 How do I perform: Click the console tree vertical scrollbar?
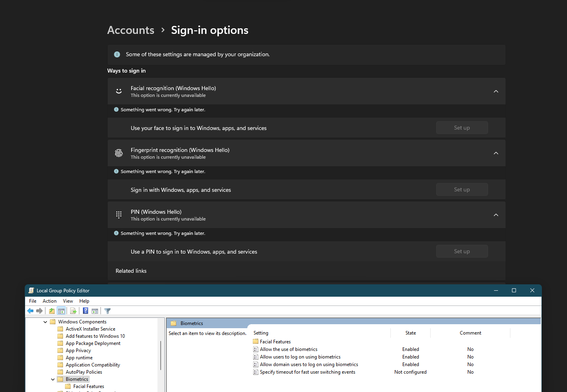[x=161, y=355]
